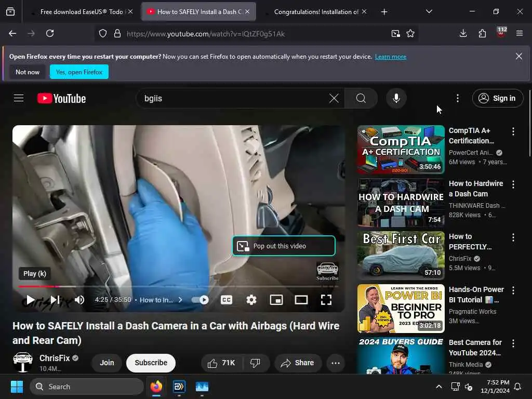Open YouTube settings three-dot menu

point(458,98)
